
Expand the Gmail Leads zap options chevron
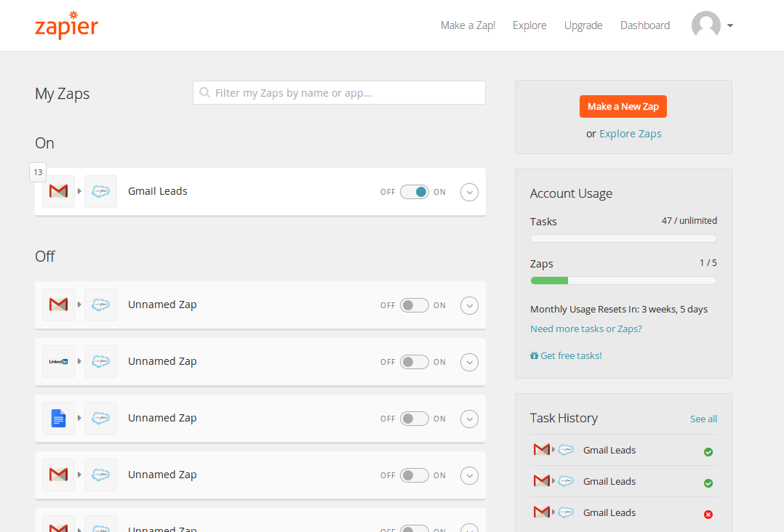click(x=469, y=193)
